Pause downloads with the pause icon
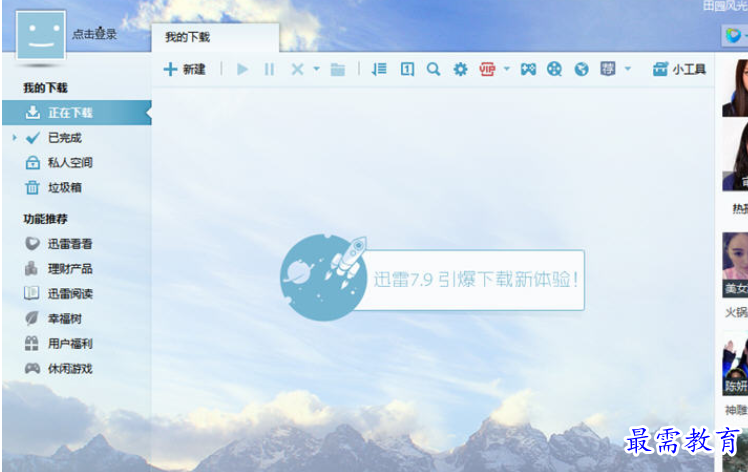Viewport: 748px width, 472px height. [269, 69]
